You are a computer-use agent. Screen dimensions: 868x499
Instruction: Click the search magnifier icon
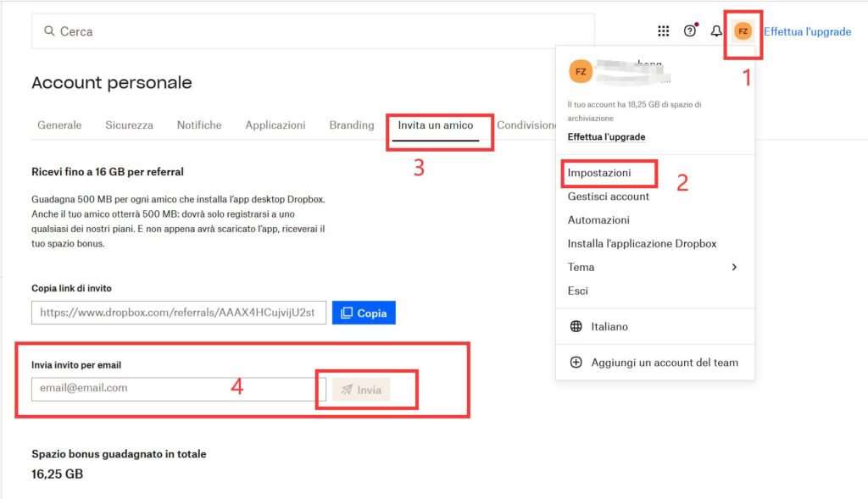[49, 31]
